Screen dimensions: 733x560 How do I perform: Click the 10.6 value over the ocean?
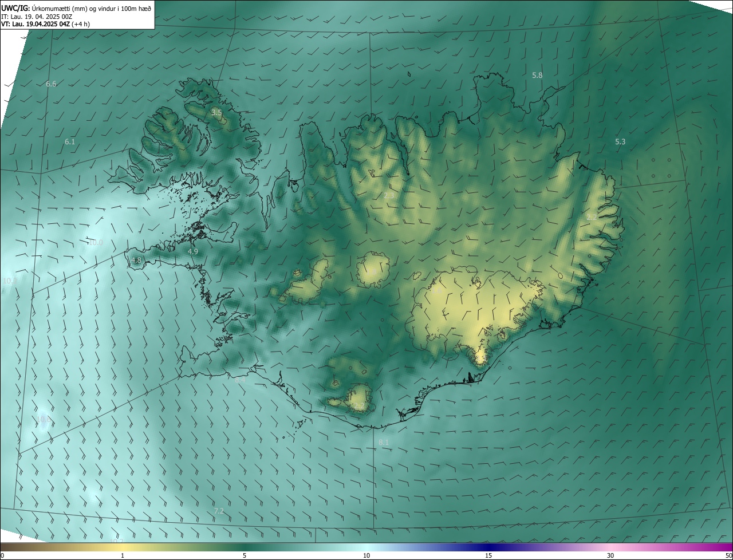point(45,419)
